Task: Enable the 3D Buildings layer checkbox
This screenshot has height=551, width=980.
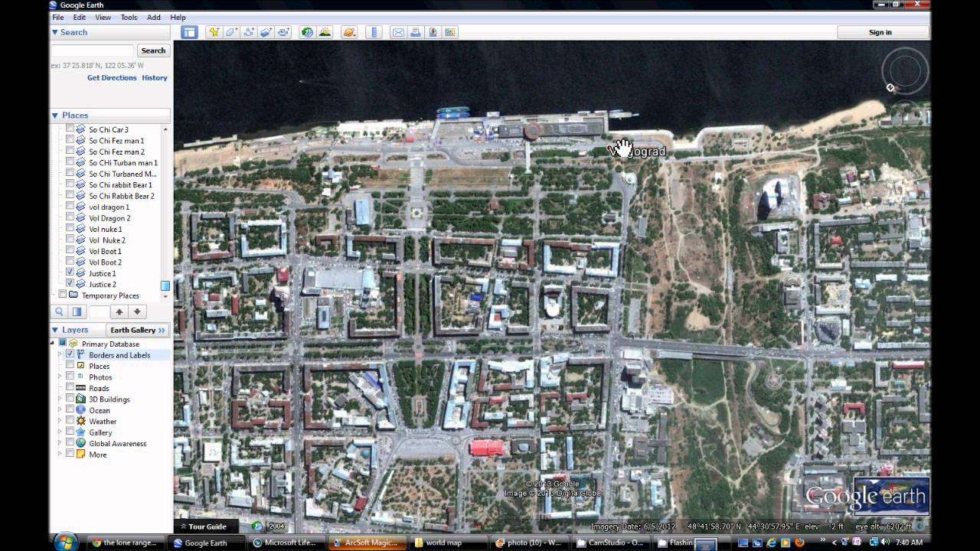Action: 70,399
